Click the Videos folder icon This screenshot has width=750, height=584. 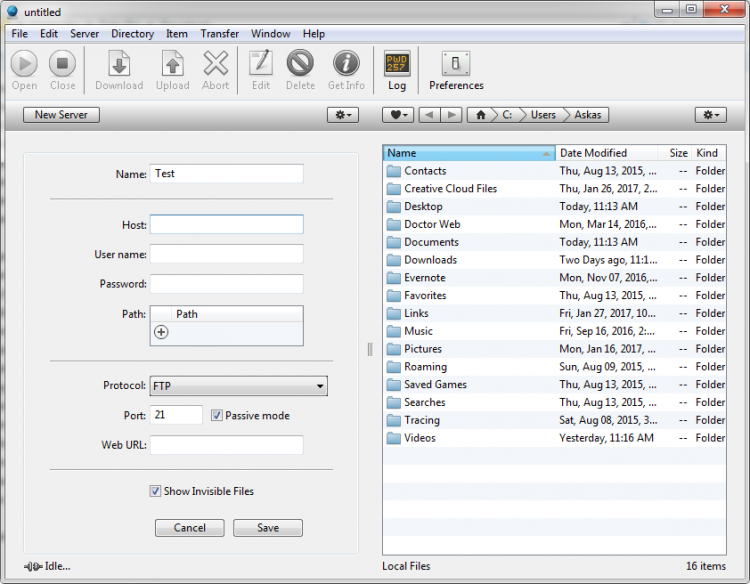click(x=394, y=438)
